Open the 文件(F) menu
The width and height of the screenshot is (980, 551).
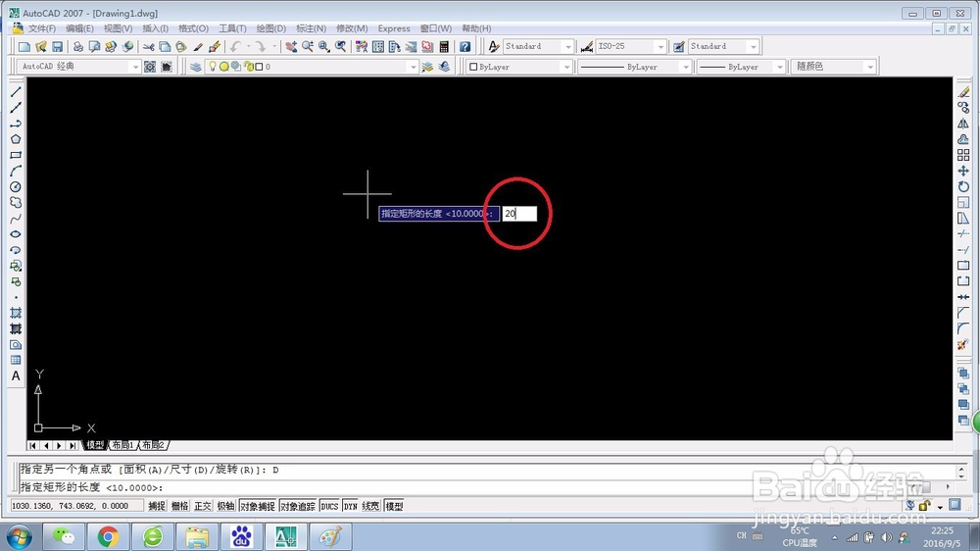(x=42, y=28)
